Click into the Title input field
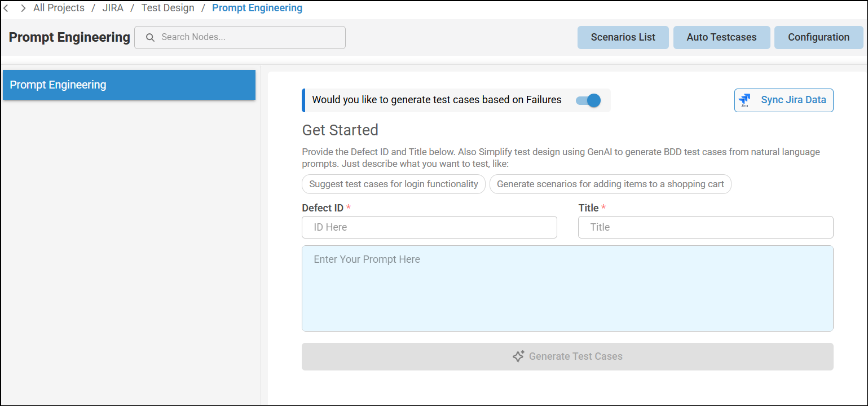Image resolution: width=868 pixels, height=406 pixels. click(706, 227)
